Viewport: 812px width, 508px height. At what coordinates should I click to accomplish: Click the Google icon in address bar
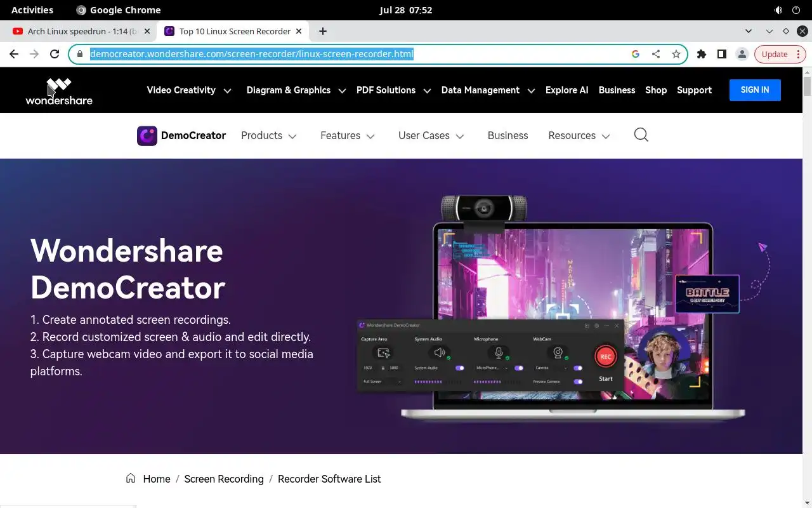[x=636, y=54]
